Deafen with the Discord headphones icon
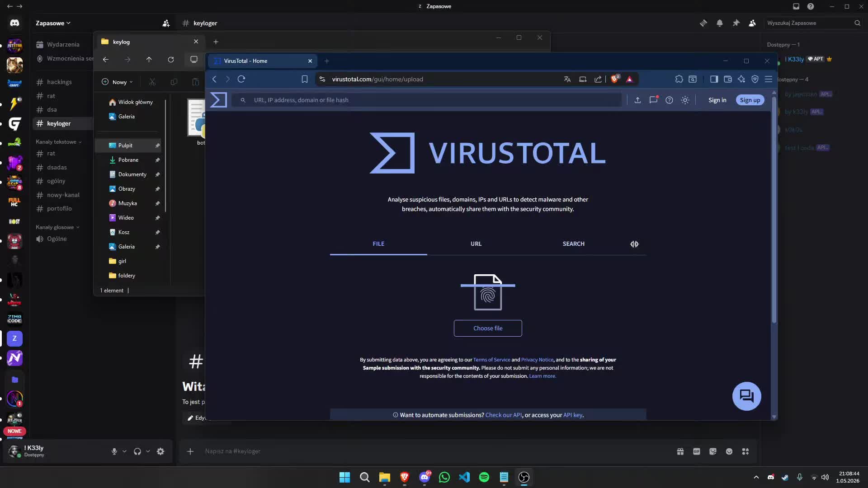868x488 pixels. click(137, 451)
